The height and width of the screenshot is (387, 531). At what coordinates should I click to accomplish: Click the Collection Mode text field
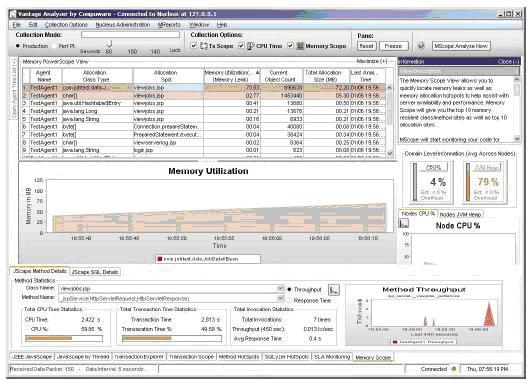(x=130, y=35)
